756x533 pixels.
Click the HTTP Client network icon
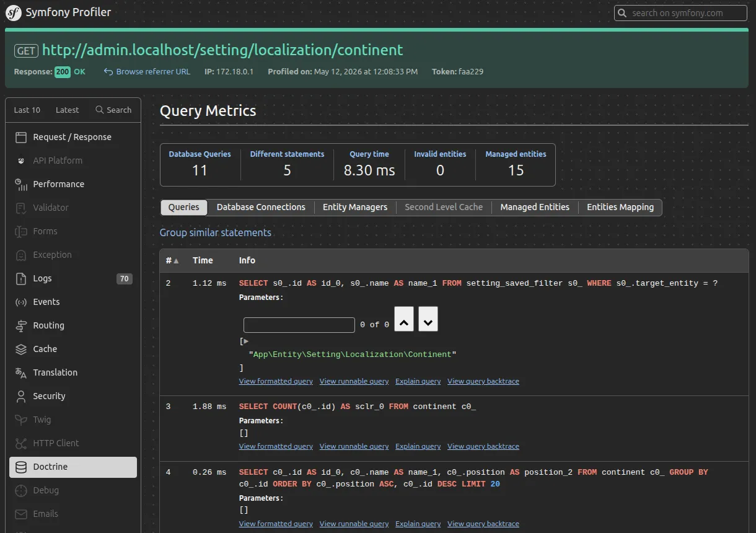pos(21,443)
